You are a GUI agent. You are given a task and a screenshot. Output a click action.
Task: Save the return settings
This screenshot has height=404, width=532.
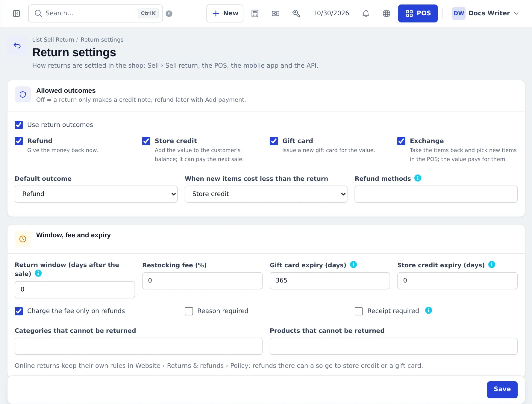tap(502, 390)
